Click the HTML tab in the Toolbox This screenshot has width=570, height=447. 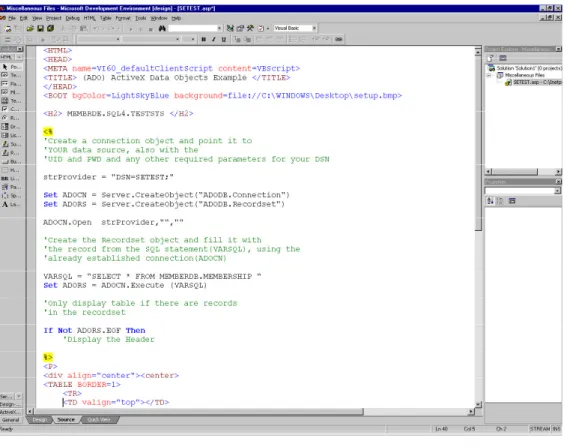coord(7,57)
